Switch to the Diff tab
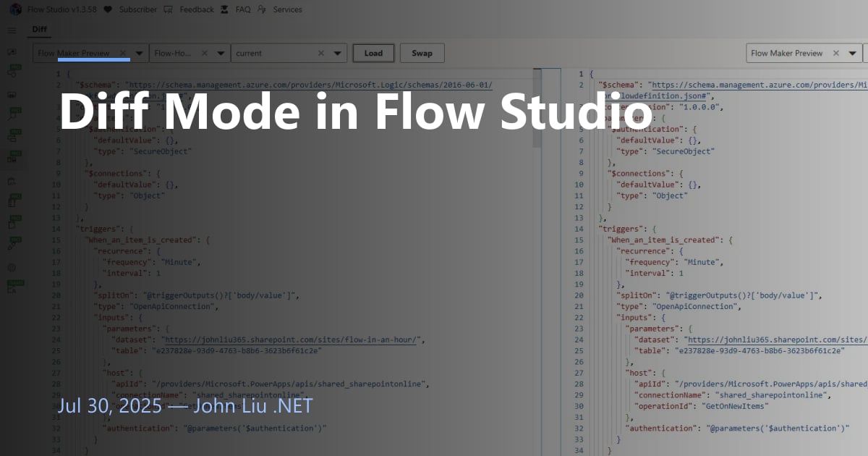This screenshot has height=456, width=868. (x=39, y=30)
